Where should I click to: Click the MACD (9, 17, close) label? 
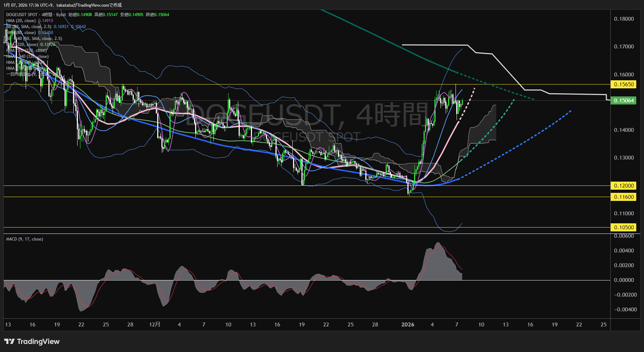[25, 239]
